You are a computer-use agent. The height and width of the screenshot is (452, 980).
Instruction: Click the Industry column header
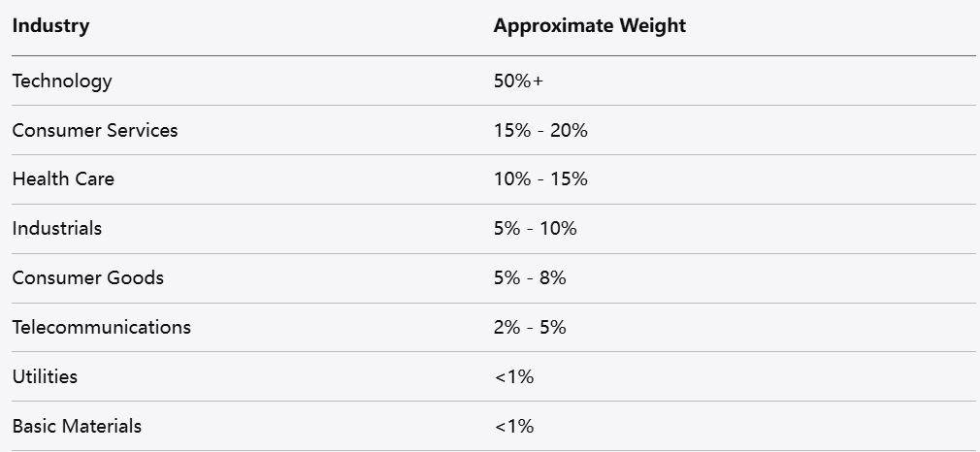click(50, 26)
